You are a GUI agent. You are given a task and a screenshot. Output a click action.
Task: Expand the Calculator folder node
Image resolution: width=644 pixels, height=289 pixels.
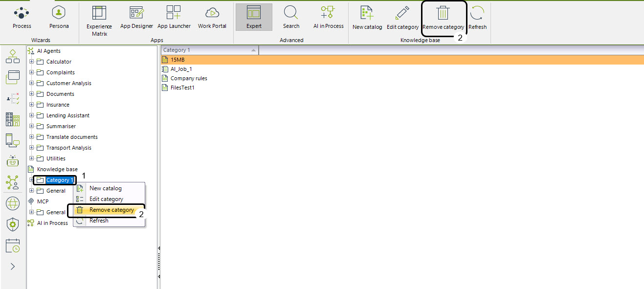pyautogui.click(x=32, y=62)
